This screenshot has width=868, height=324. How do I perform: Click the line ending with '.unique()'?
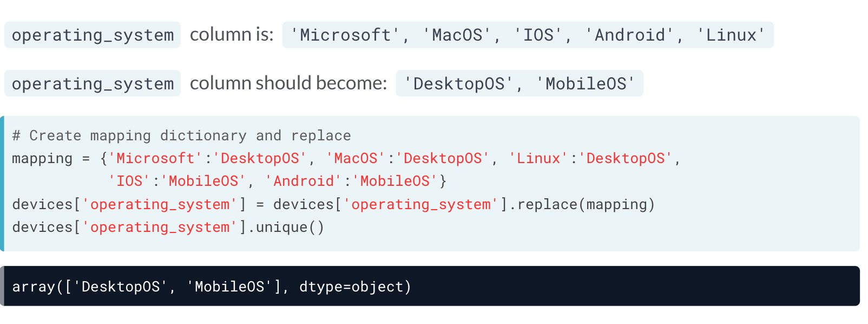coord(168,228)
